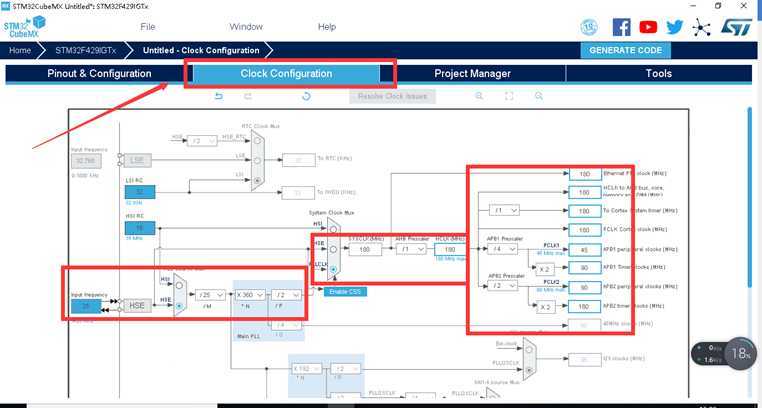This screenshot has height=408, width=762.
Task: Click the LSE oscillator block
Action: tap(138, 160)
